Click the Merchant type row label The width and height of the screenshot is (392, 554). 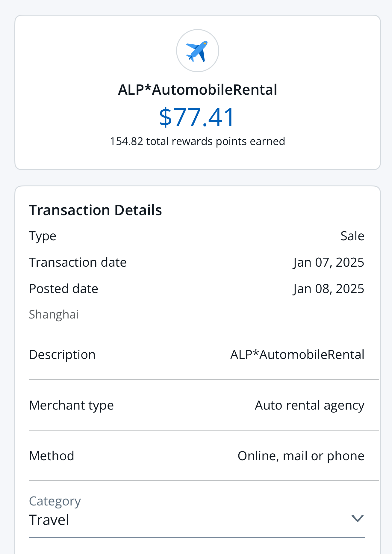pyautogui.click(x=71, y=405)
